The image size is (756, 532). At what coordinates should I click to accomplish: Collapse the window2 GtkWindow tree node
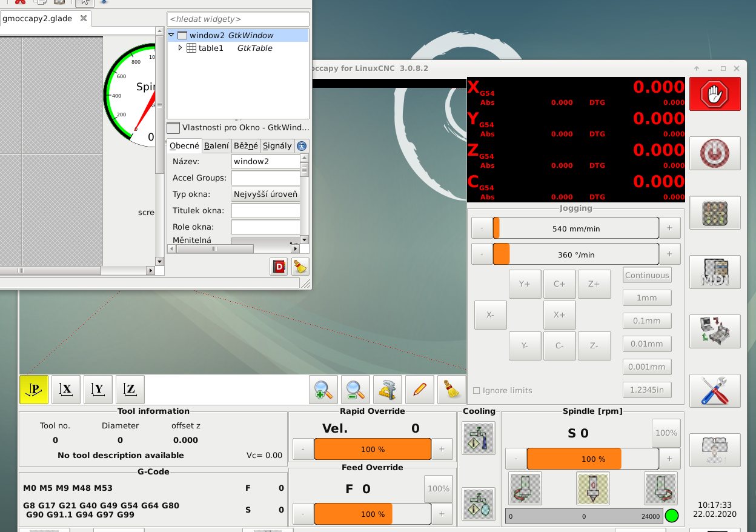[x=171, y=36]
